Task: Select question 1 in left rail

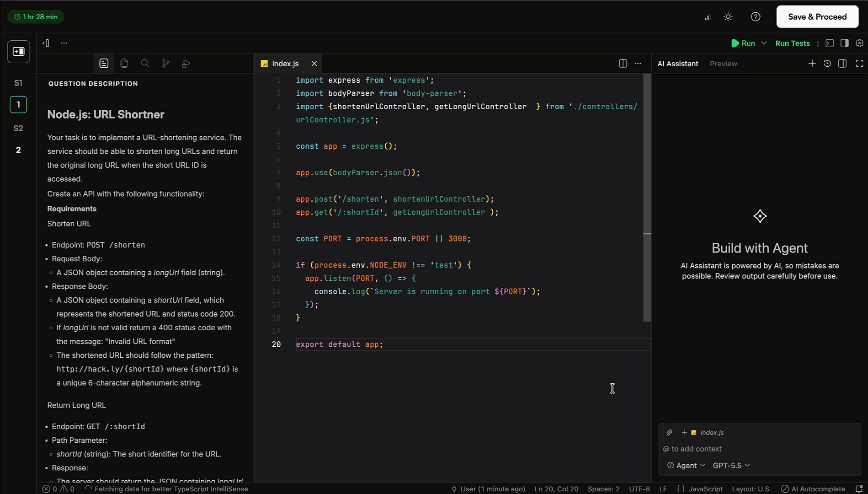Action: tap(18, 105)
